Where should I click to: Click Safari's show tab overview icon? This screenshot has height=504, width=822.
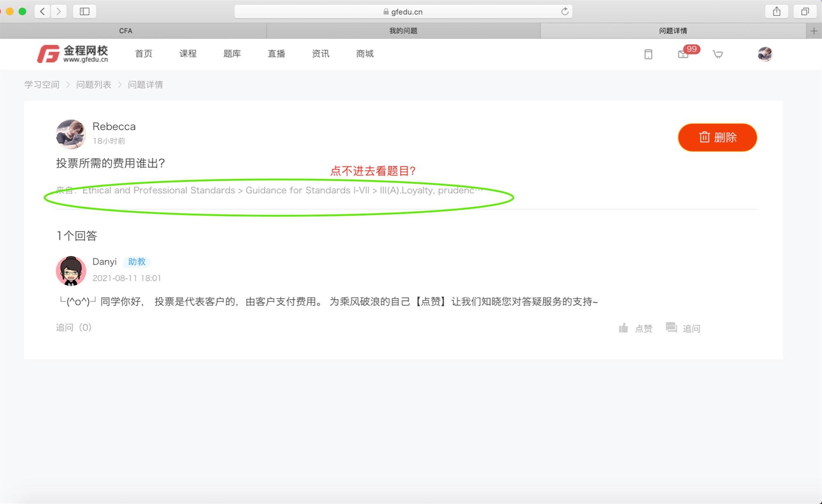[805, 12]
